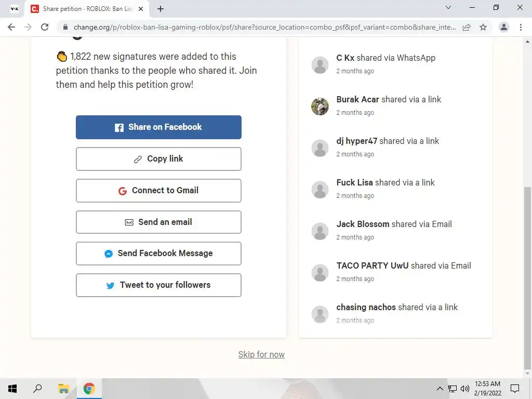Click the page vertical scrollbar thumb
Screen dimensions: 532x399
pos(527,277)
